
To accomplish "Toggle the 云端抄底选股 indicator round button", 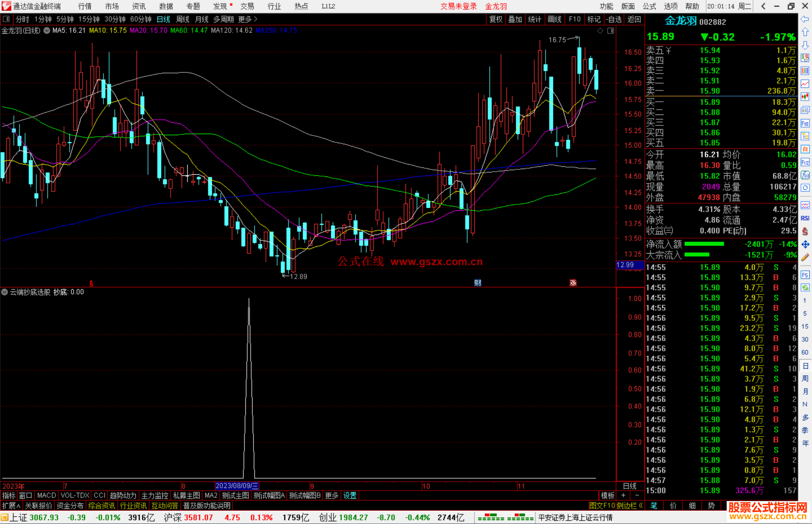I will point(5,292).
